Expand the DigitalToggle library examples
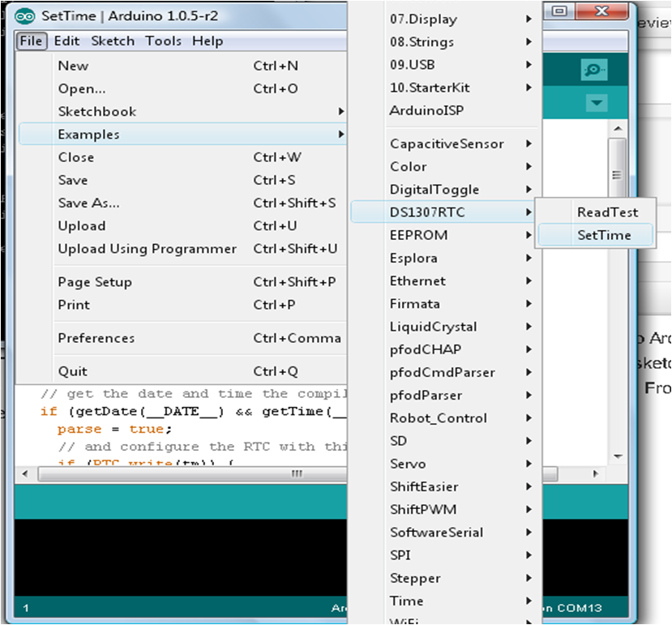 [444, 190]
